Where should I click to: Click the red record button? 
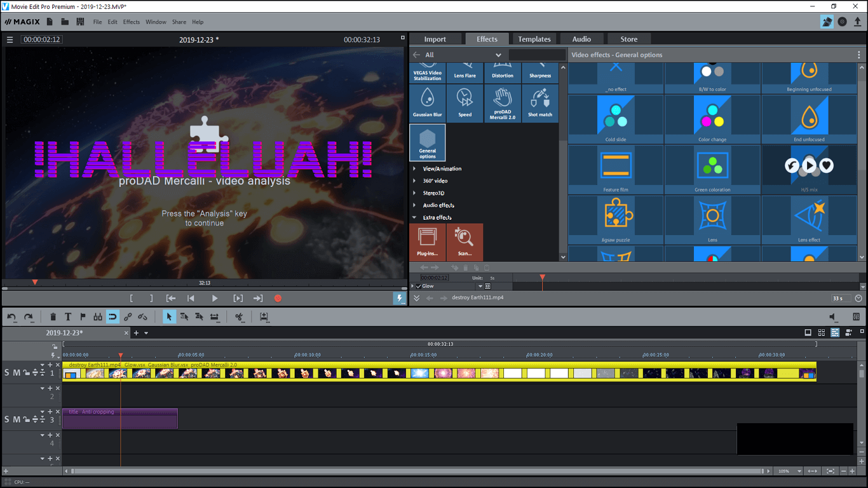click(x=278, y=298)
